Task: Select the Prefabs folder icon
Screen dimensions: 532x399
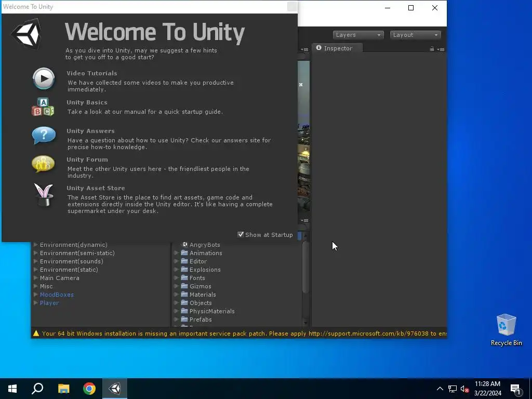Action: [184, 320]
